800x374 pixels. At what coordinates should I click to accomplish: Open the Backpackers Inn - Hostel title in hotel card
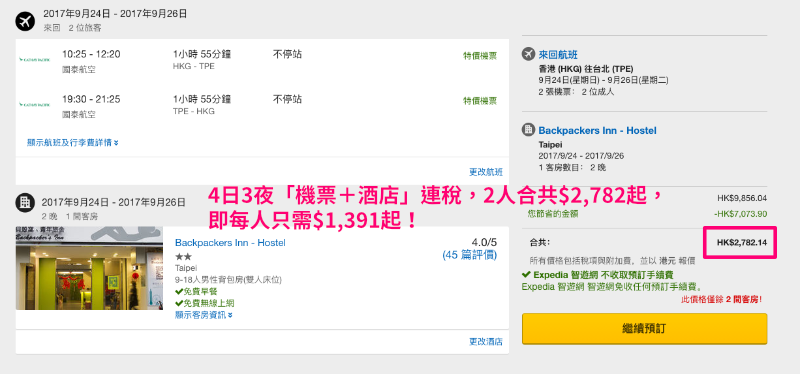point(230,243)
